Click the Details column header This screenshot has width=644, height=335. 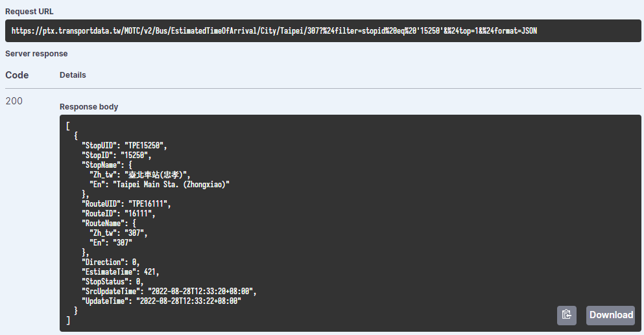click(x=73, y=75)
